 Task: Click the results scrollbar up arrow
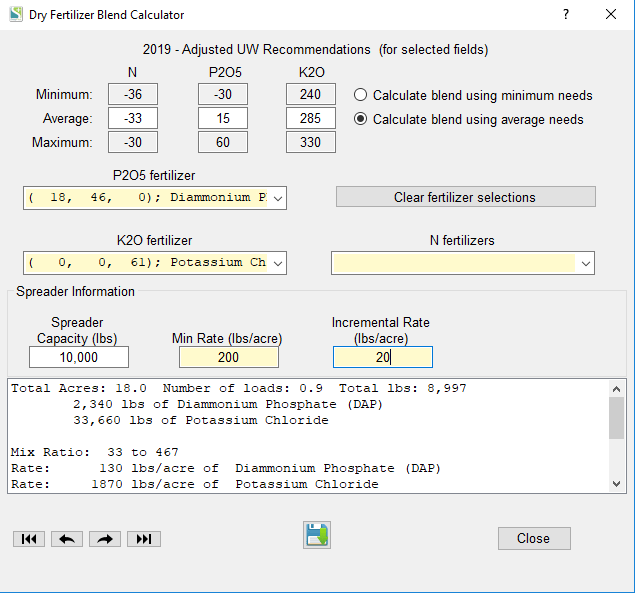coord(616,389)
